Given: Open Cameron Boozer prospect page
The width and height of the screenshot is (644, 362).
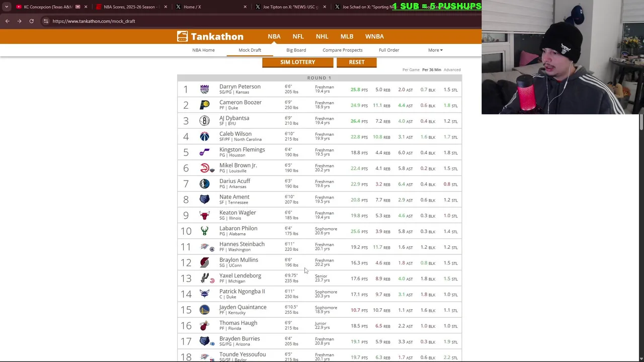Looking at the screenshot, I should 240,102.
